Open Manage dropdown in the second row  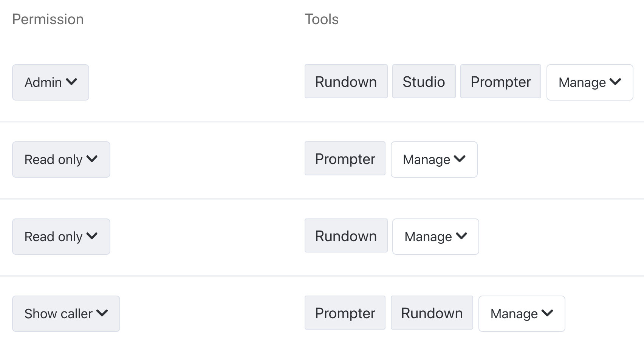coord(434,160)
